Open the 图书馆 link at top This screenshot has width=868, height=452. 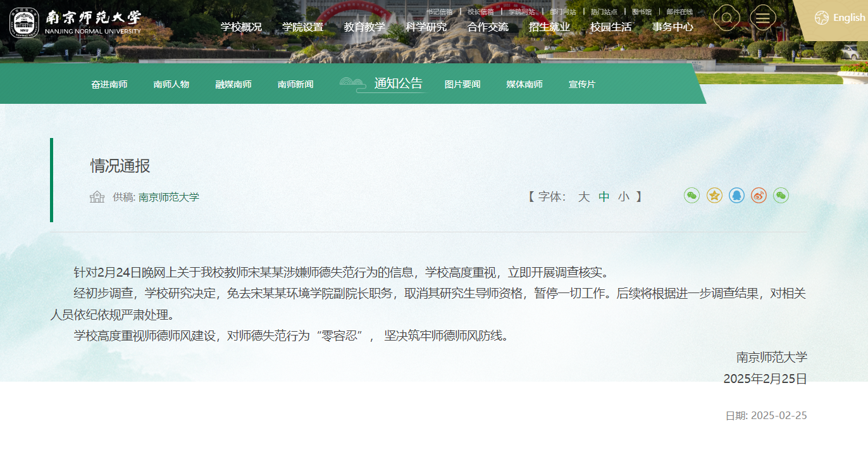[642, 11]
